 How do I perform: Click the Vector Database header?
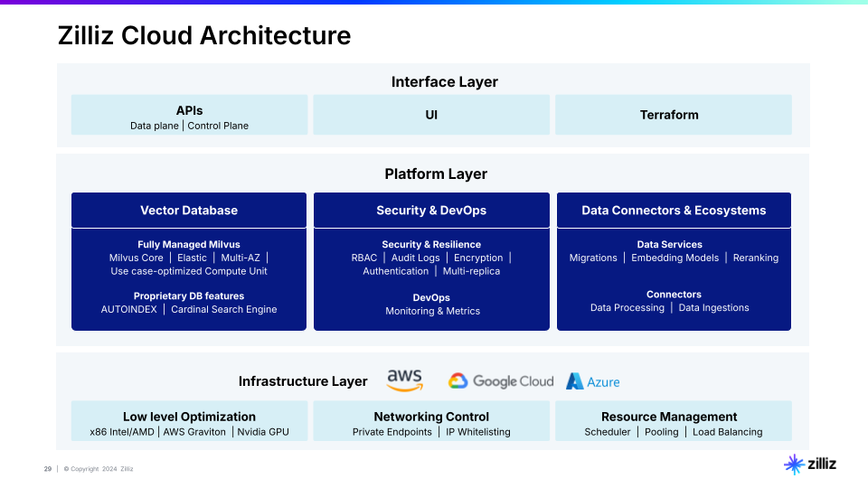click(189, 211)
